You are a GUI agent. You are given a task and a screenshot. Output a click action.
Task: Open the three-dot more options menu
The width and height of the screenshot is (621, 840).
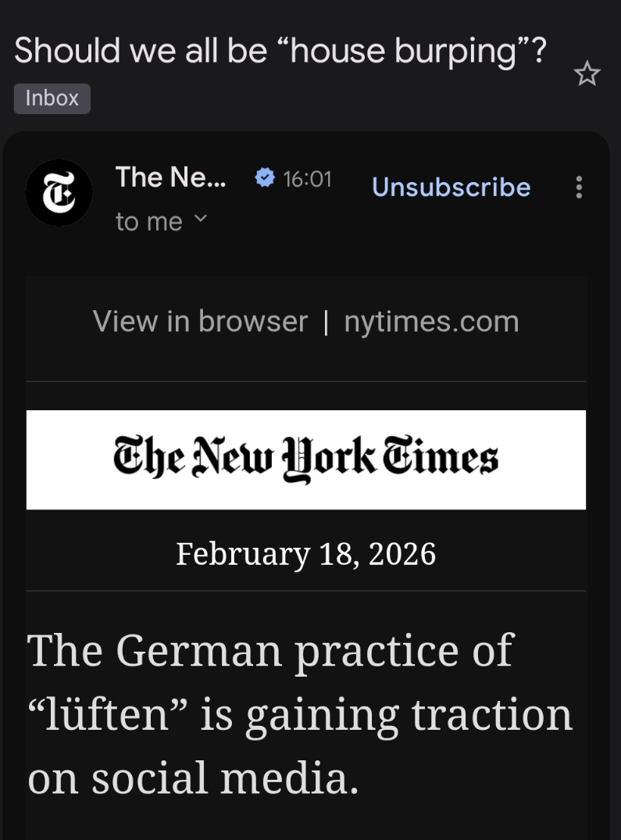coord(579,188)
